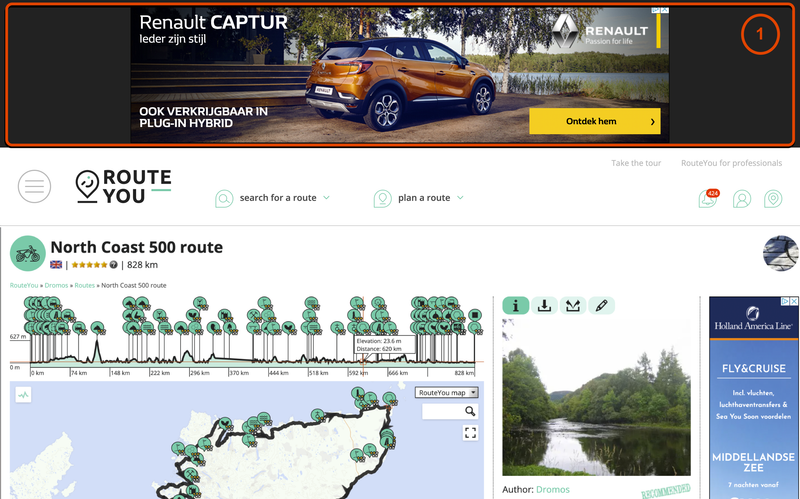Toggle the elevation profile button on map
Screen dimensions: 800x499
coord(23,394)
